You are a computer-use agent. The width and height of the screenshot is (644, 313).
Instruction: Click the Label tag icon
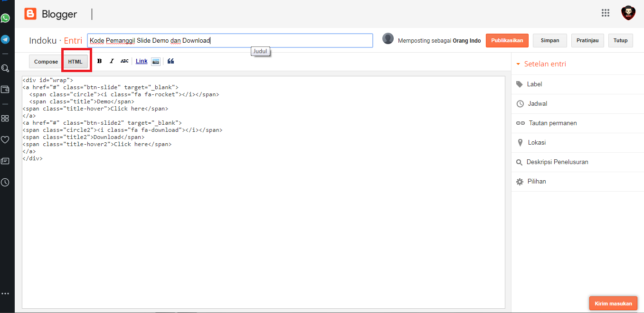coord(520,84)
